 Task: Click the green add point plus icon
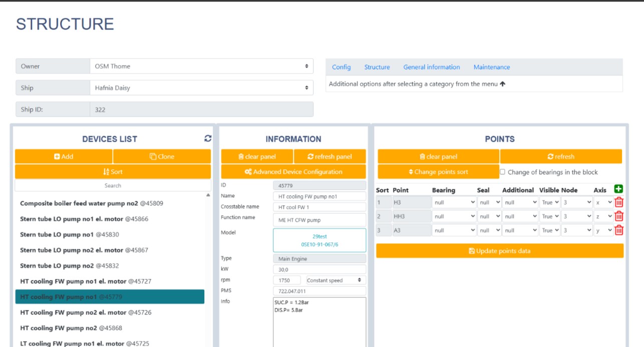(618, 189)
